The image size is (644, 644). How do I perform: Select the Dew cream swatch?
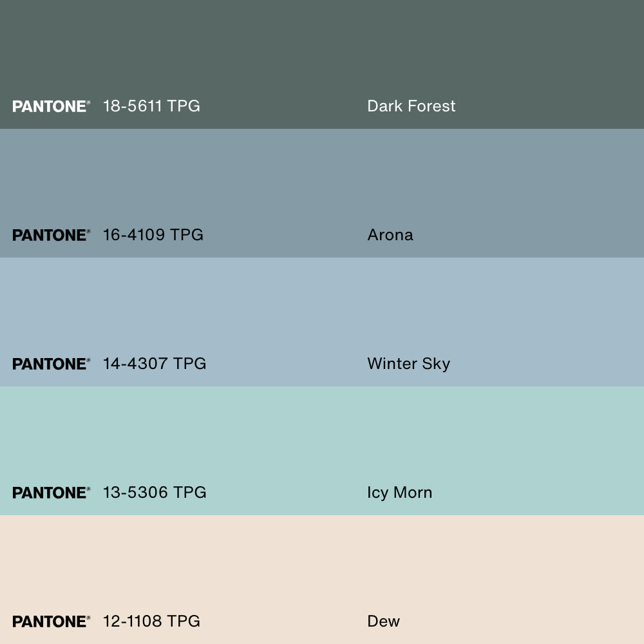point(322,567)
